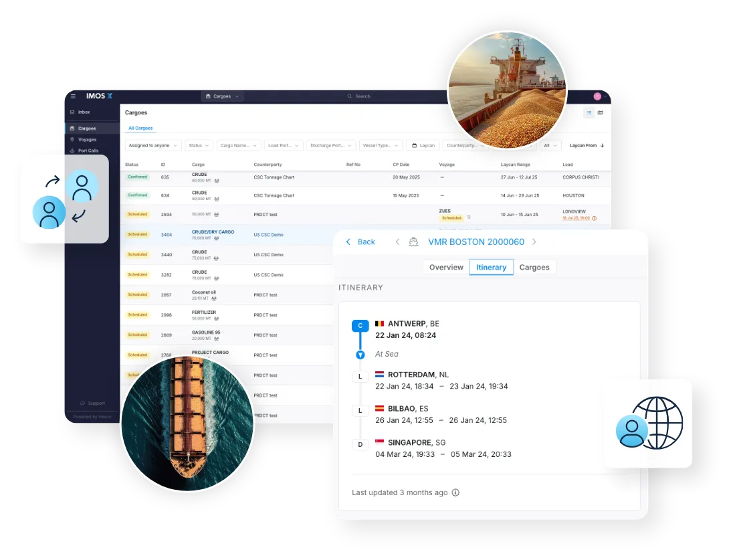Open the Cargoes tab in voyage panel

coord(534,268)
